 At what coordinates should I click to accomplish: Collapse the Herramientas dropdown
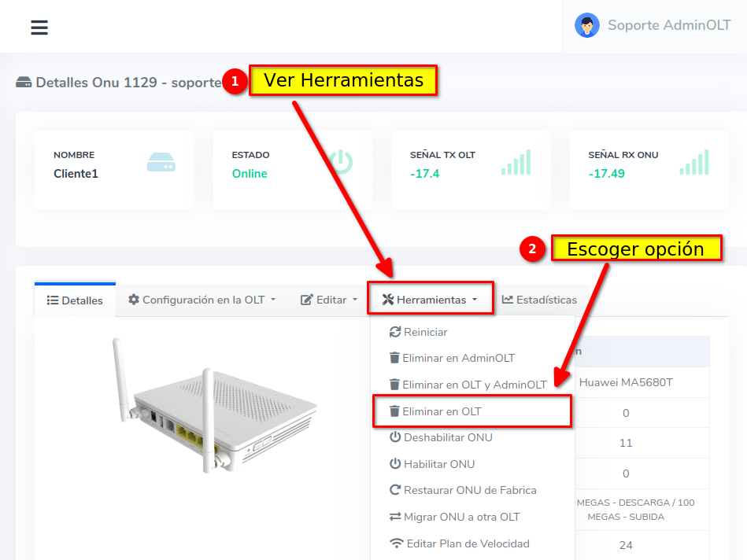(x=431, y=300)
